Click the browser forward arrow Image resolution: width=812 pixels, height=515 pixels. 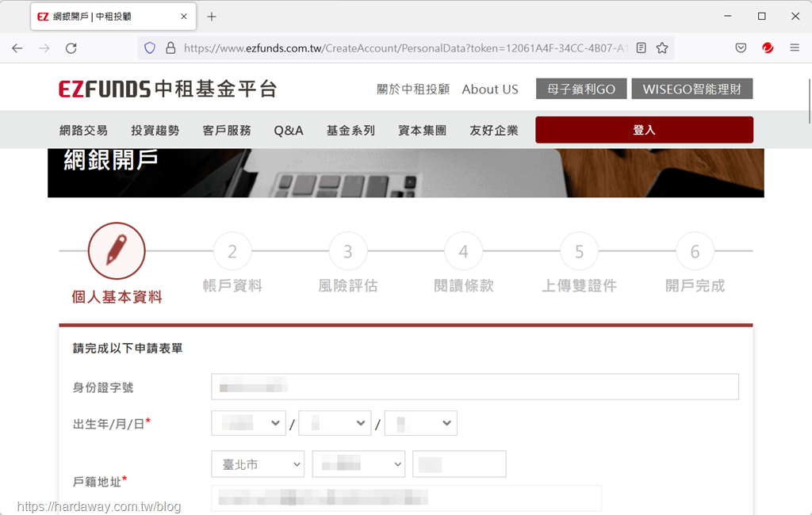point(44,48)
